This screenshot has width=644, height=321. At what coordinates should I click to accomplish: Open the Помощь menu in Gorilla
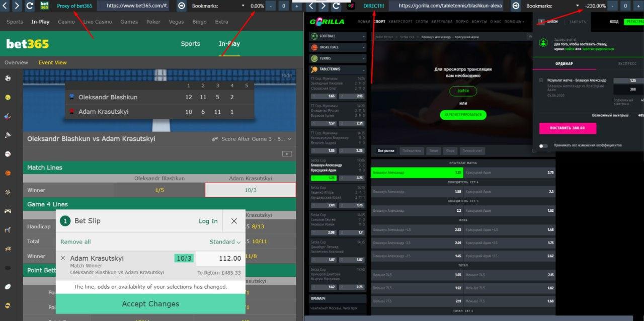pyautogui.click(x=514, y=22)
